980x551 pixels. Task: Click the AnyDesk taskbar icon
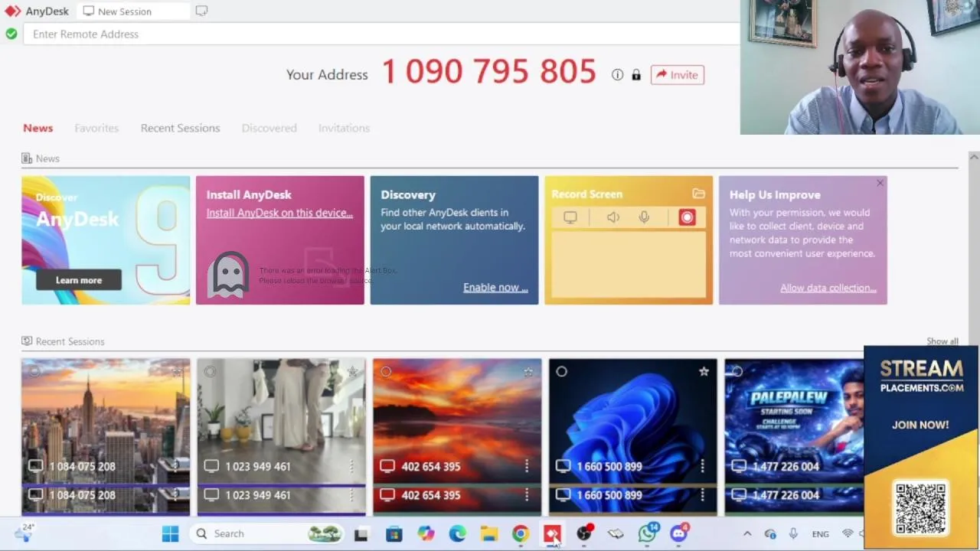coord(552,533)
